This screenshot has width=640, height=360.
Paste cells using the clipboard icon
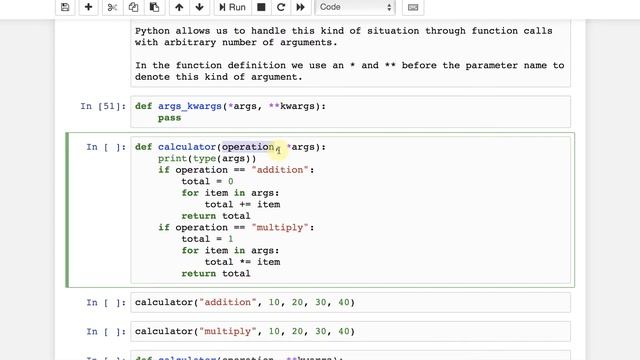[154, 7]
